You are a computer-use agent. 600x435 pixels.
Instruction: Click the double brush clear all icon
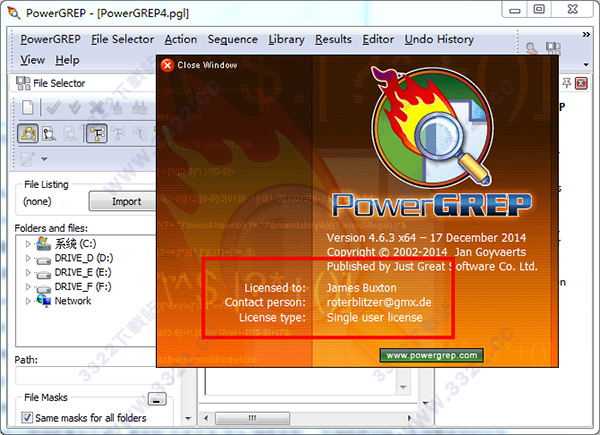(140, 108)
